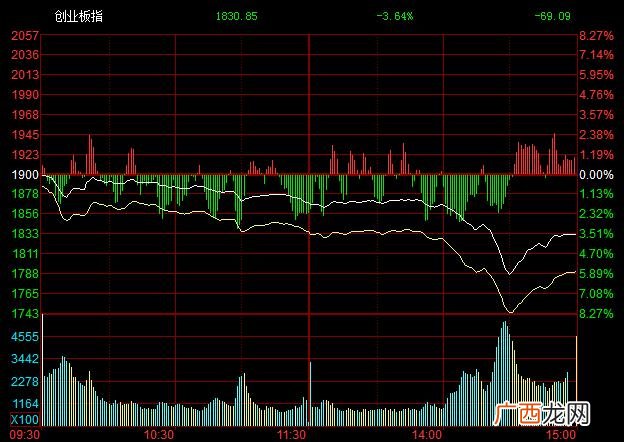Select the index value 1830.85

tap(236, 16)
